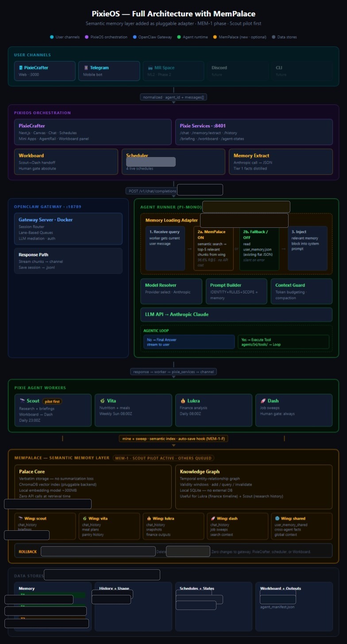
Task: Click the 'PIXIE AGENT WORKERS' section header
Action: click(40, 388)
